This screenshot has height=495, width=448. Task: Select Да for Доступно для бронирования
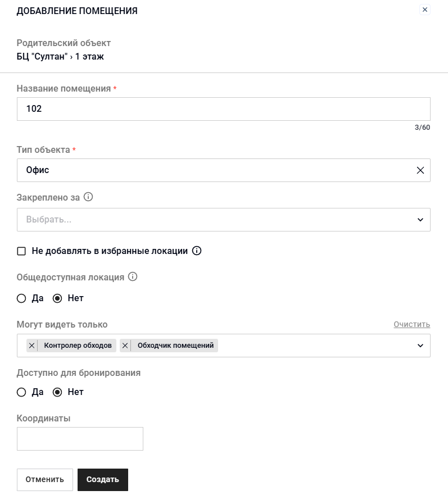pos(21,392)
